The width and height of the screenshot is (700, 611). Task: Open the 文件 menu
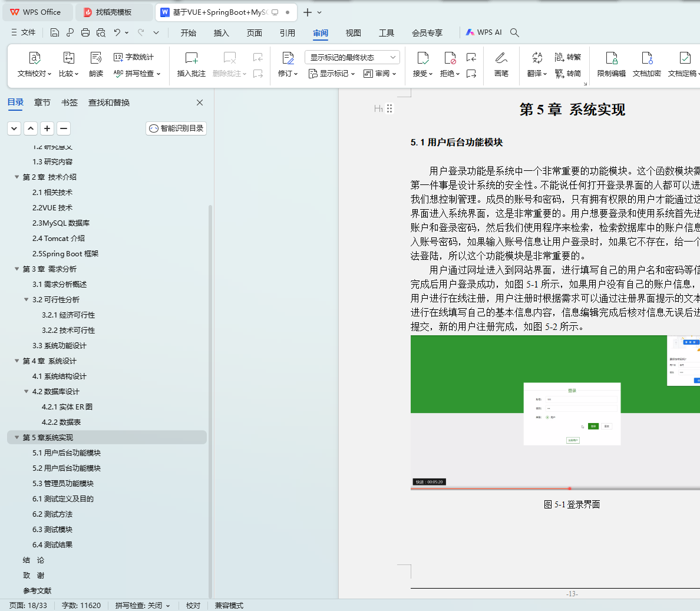tap(23, 32)
